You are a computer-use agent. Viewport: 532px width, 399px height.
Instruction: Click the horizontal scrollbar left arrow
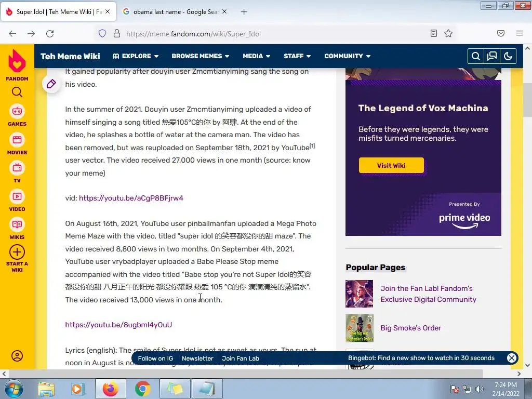point(4,374)
